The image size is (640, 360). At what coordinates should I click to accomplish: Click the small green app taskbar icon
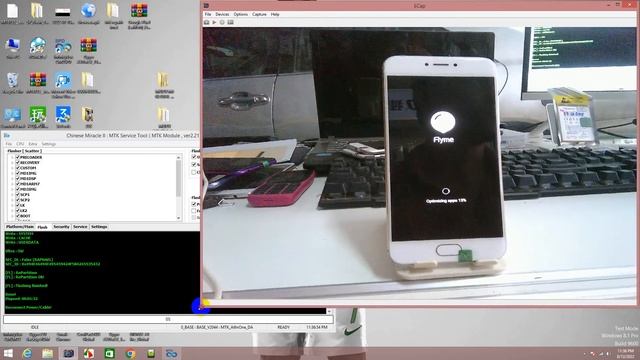(151, 353)
